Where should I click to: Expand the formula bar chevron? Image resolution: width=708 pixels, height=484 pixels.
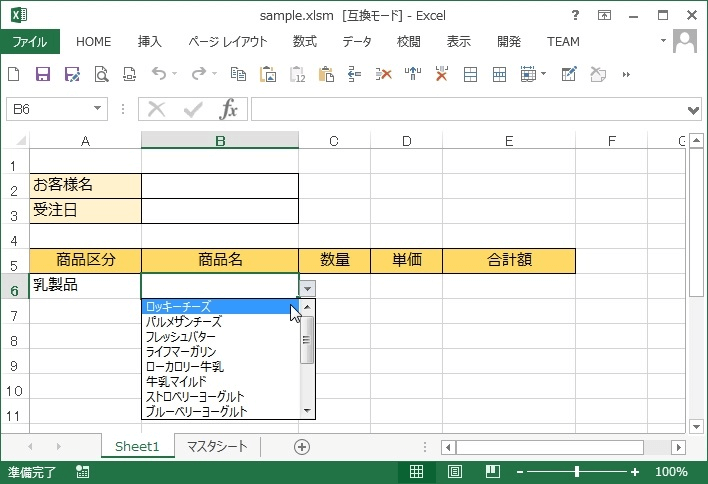695,109
